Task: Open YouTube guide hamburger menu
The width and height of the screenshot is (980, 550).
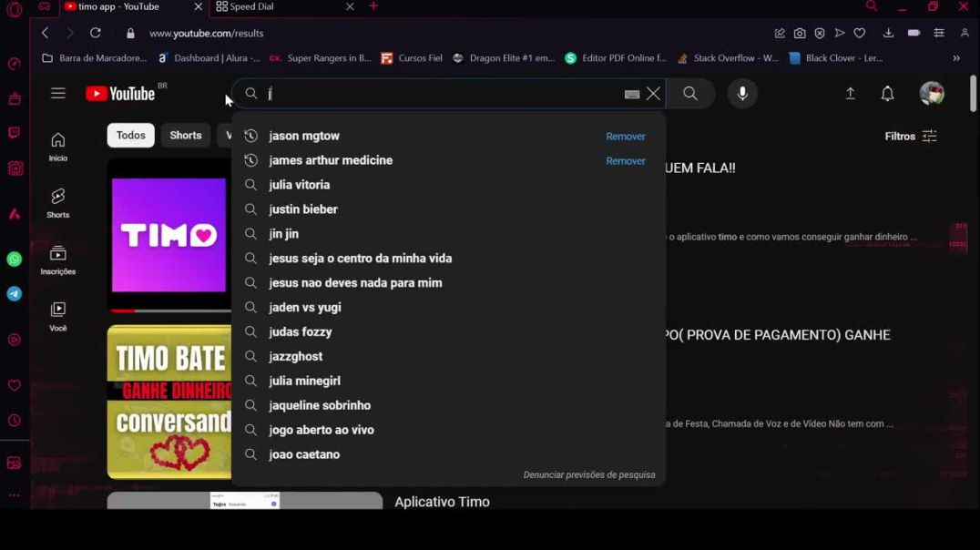Action: click(x=58, y=94)
